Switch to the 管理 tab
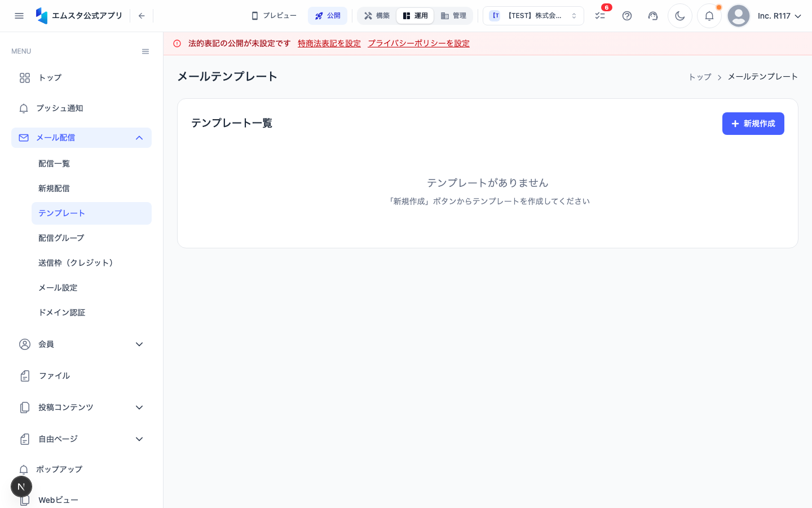 pos(453,16)
